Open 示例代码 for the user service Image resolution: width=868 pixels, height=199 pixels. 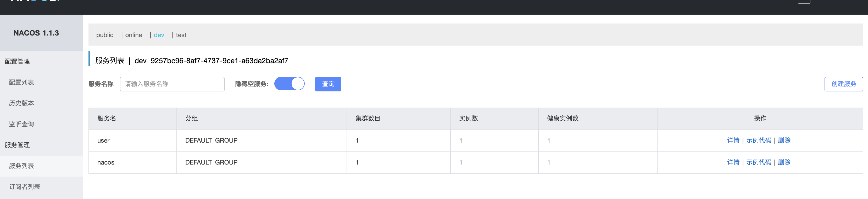coord(759,141)
